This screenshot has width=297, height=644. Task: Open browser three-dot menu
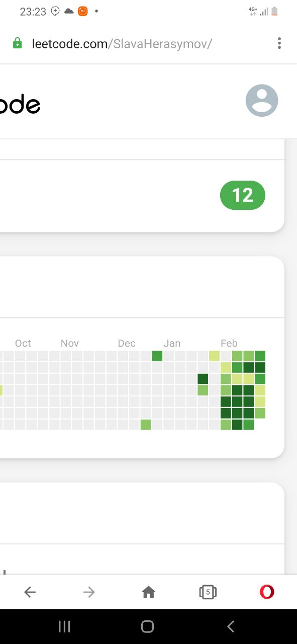point(279,43)
